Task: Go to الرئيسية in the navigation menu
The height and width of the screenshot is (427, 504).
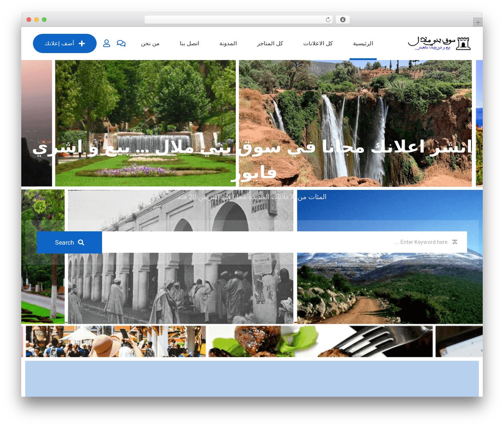Action: point(363,43)
